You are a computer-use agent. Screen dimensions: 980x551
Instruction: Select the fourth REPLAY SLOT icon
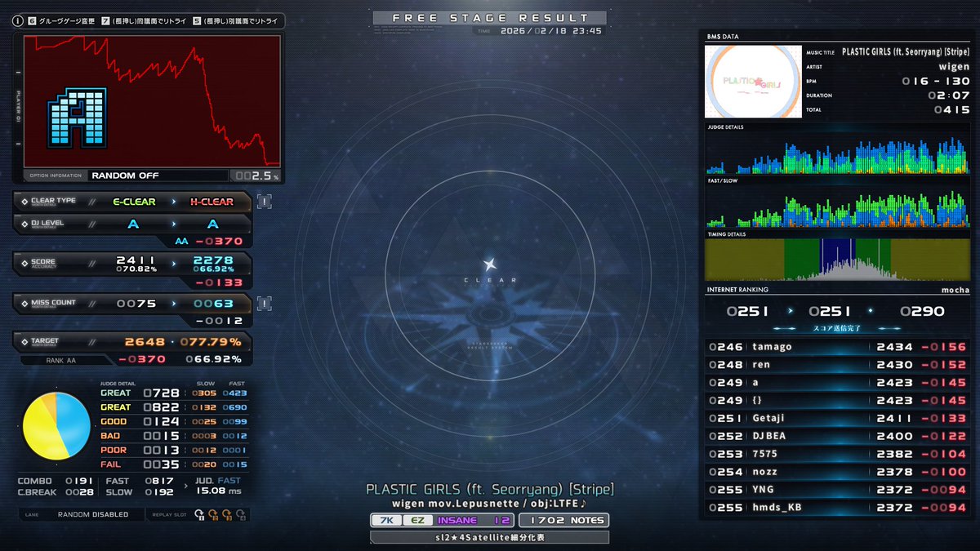coord(243,514)
